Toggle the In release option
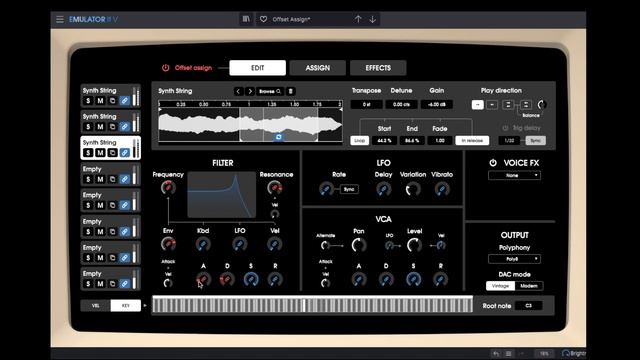This screenshot has width=640, height=360. 472,140
